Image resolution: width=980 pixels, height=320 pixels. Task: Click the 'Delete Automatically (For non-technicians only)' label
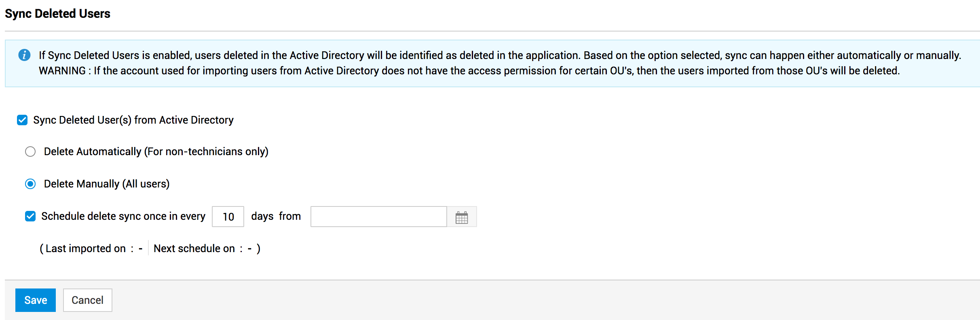point(156,152)
